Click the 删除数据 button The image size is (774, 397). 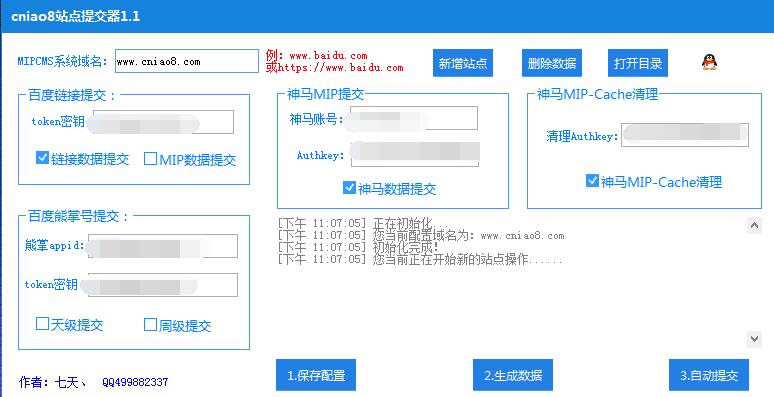552,63
